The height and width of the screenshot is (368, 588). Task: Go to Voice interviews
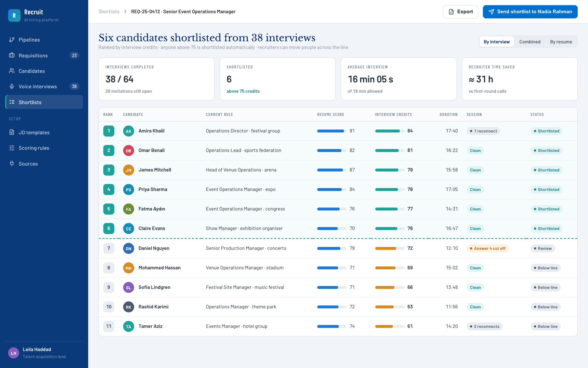click(44, 86)
